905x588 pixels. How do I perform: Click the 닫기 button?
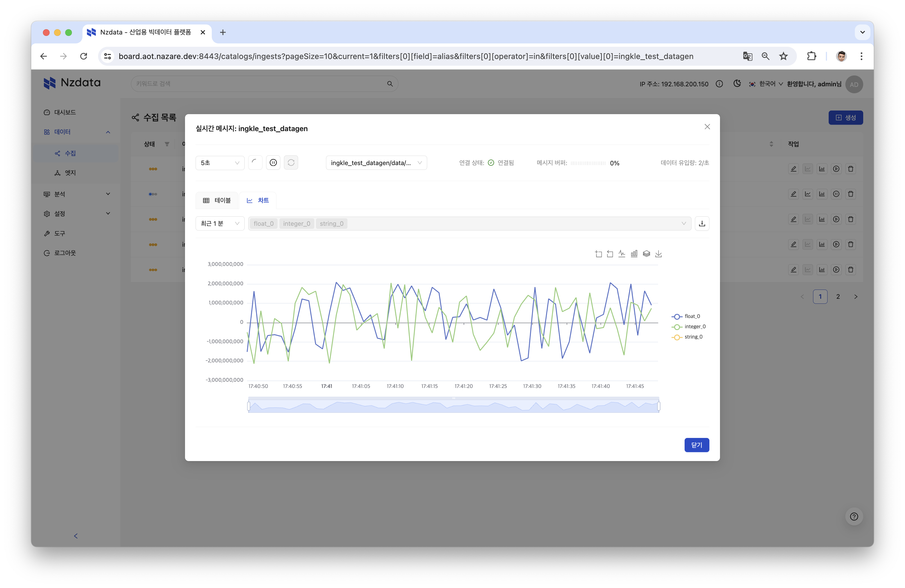click(x=697, y=445)
